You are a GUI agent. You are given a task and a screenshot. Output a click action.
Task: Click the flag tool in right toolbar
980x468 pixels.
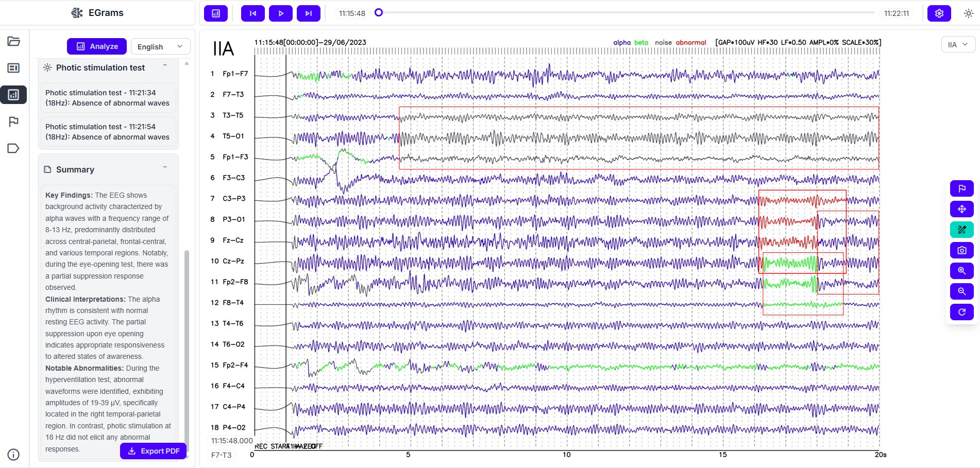pyautogui.click(x=961, y=188)
